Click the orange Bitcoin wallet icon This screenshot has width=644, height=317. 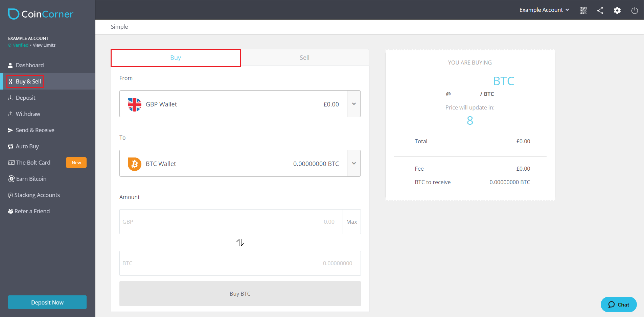tap(135, 164)
